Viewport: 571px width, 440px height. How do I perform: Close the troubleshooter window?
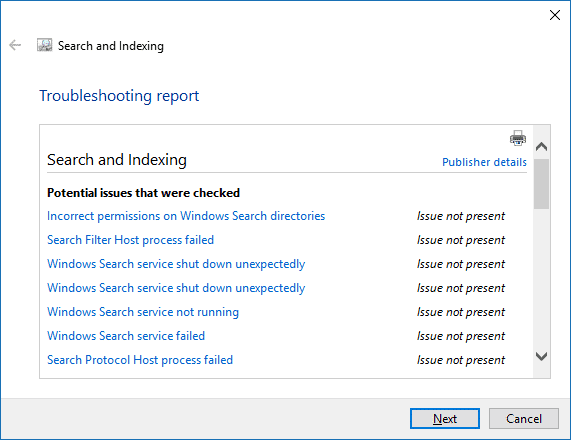(x=555, y=15)
